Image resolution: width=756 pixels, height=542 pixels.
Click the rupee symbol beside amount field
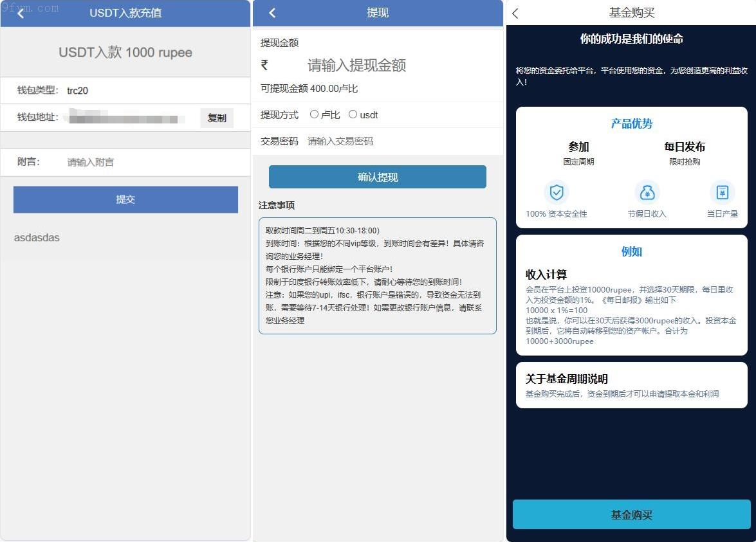(264, 65)
